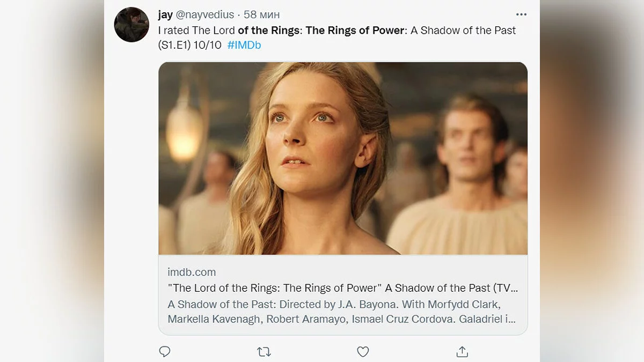Click the tweet text "I rated The Lord"
Viewport: 644px width, 362px height.
coord(196,31)
